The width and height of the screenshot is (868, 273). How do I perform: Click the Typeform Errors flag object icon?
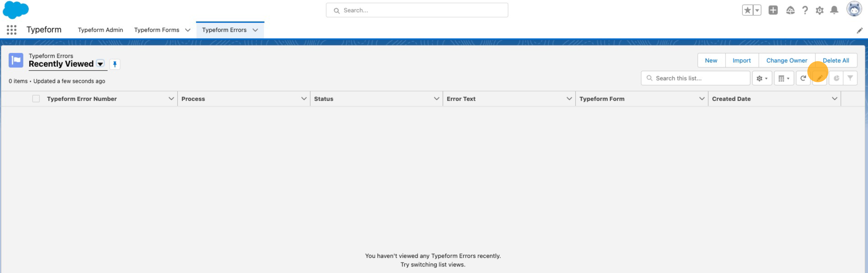16,60
